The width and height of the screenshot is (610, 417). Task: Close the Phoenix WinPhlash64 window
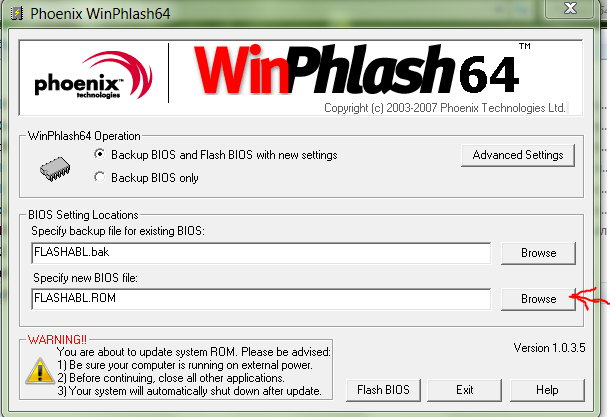point(570,8)
